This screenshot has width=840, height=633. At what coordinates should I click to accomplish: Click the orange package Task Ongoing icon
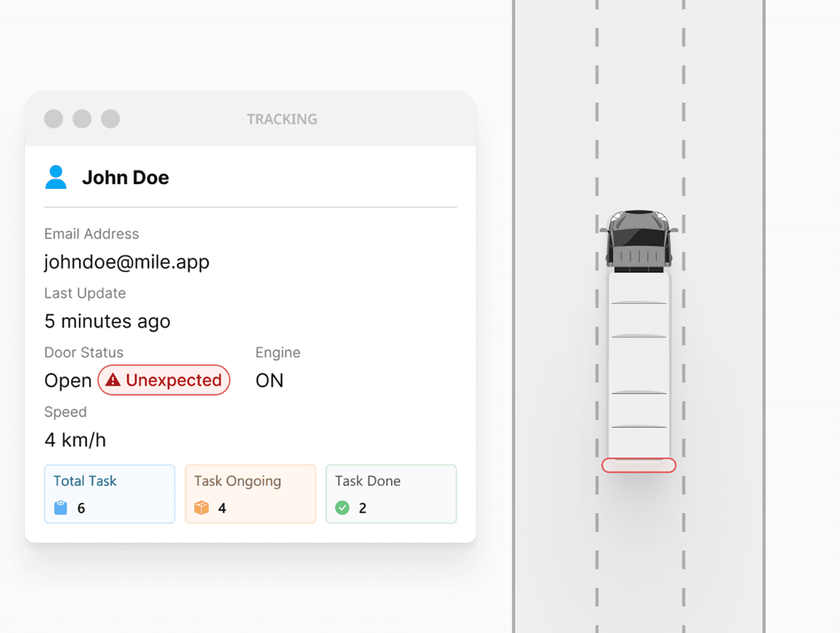(x=201, y=508)
